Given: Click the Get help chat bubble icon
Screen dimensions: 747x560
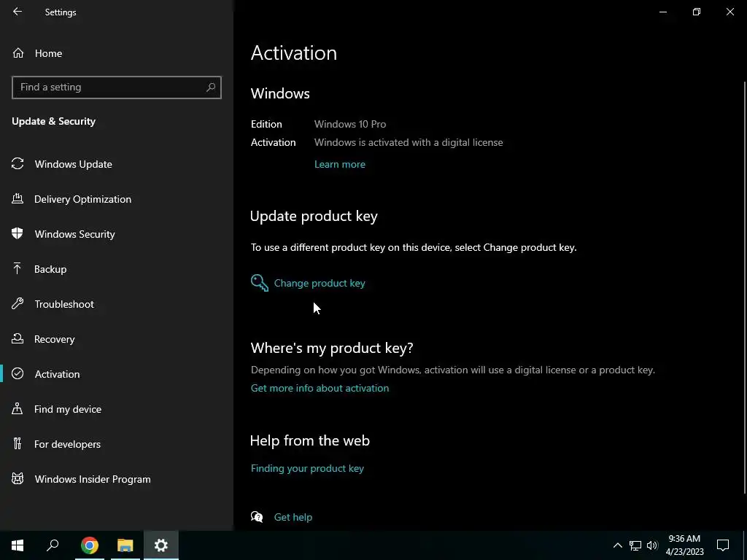Looking at the screenshot, I should 257,517.
